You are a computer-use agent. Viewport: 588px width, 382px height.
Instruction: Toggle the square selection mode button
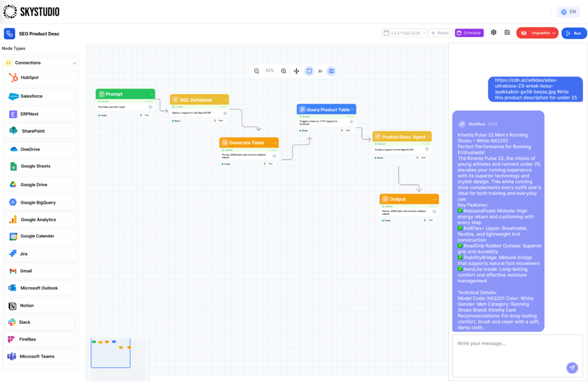309,71
